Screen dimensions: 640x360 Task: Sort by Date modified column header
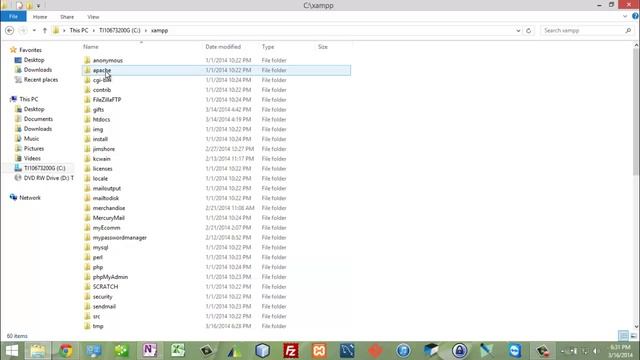(223, 47)
